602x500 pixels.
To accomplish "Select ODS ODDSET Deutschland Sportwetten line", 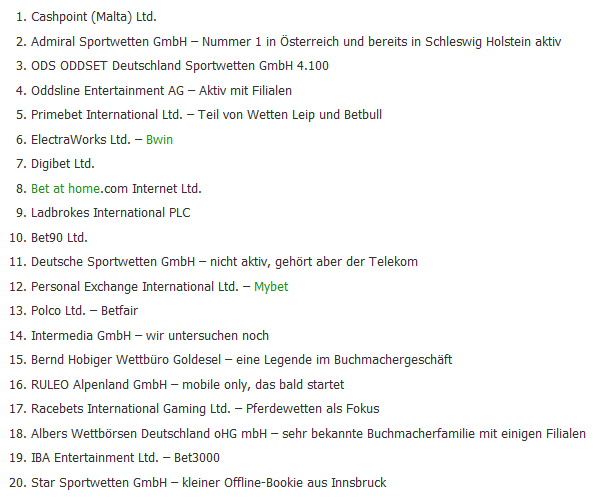I will (x=180, y=66).
